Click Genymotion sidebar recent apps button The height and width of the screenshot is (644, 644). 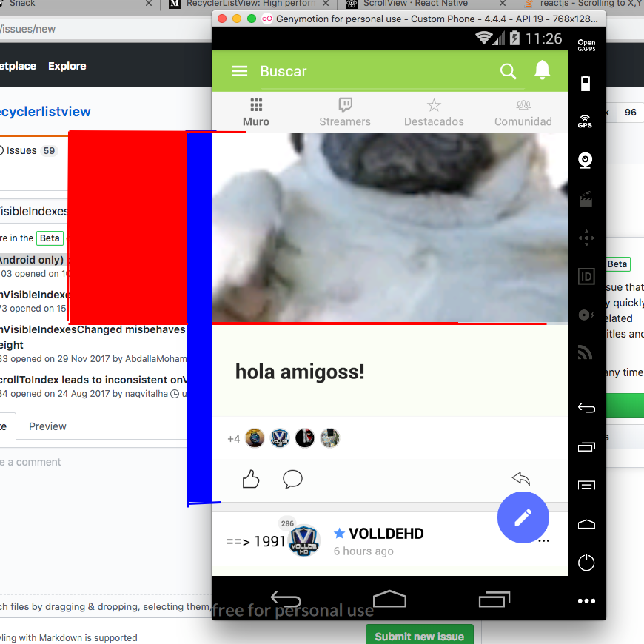tap(586, 446)
